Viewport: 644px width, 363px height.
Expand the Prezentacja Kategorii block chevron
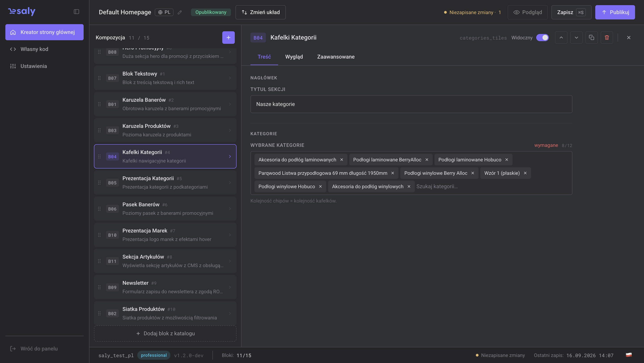point(230,183)
